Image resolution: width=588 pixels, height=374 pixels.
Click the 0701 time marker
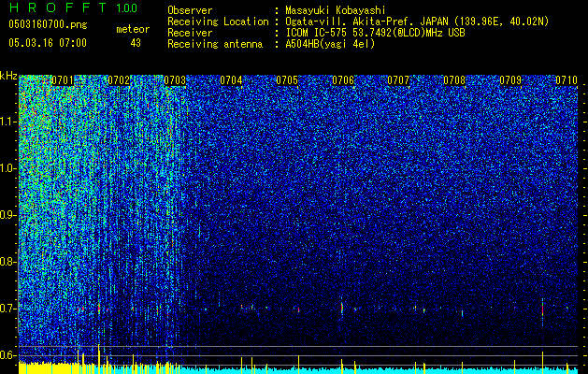coord(63,80)
